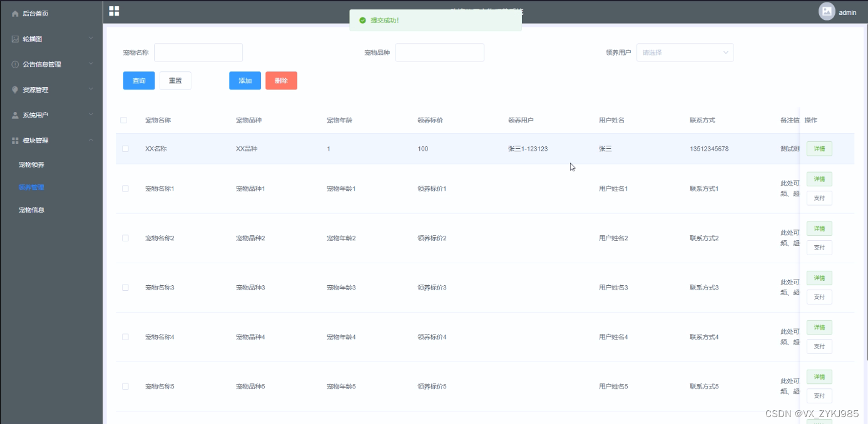This screenshot has width=868, height=424.
Task: Open 详情 for row 宠物名称2
Action: tap(819, 229)
